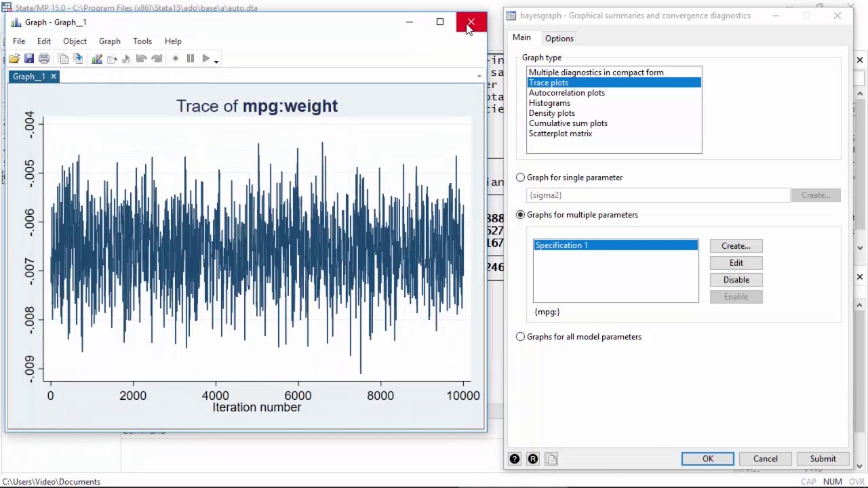Minimize the Graph window
This screenshot has height=488, width=868.
[409, 22]
